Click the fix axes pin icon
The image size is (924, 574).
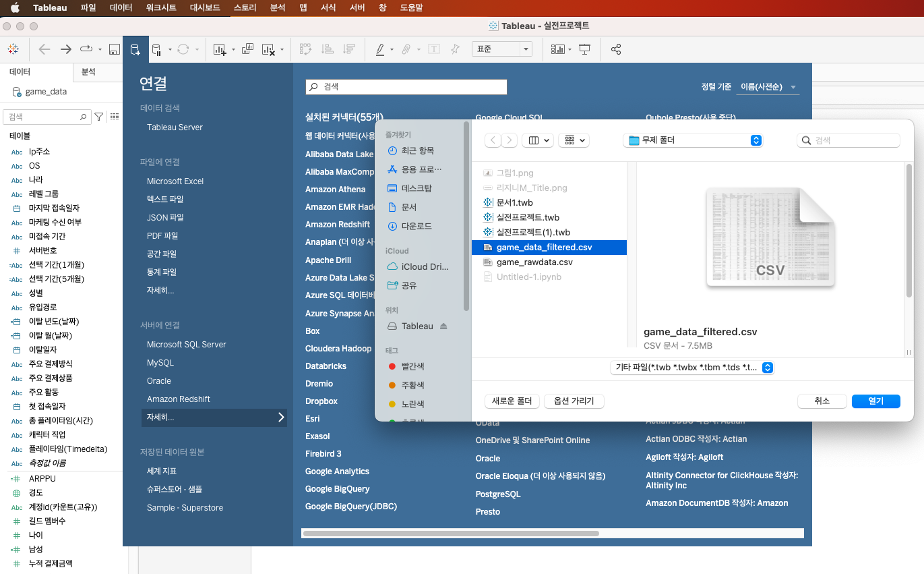click(456, 49)
